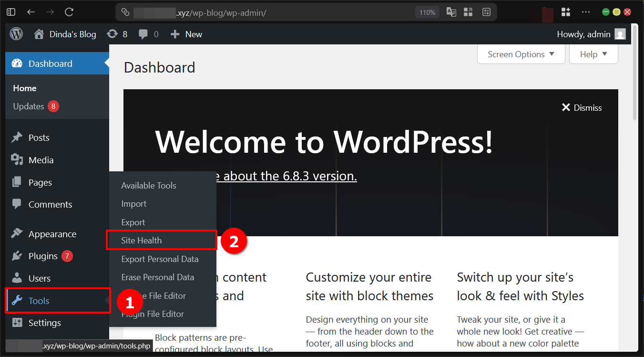
Task: Open the WordPress logo menu
Action: tap(16, 33)
